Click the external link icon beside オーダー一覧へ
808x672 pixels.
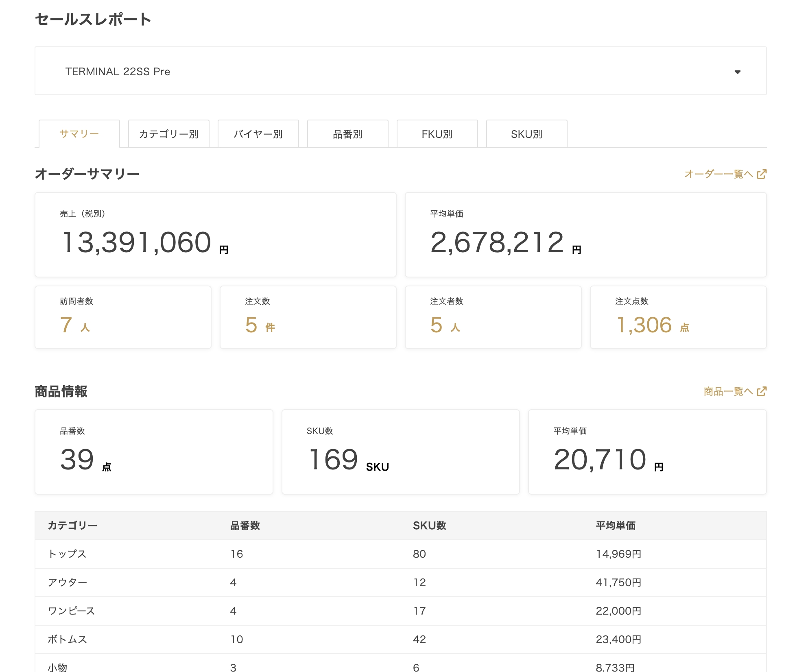[x=761, y=174]
